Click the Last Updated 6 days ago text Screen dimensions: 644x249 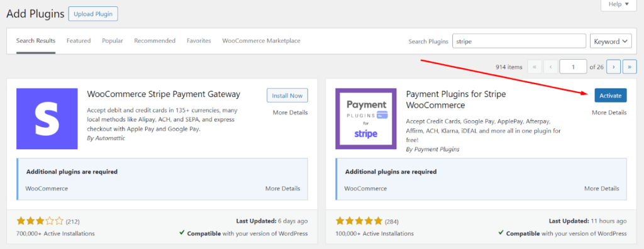point(272,221)
